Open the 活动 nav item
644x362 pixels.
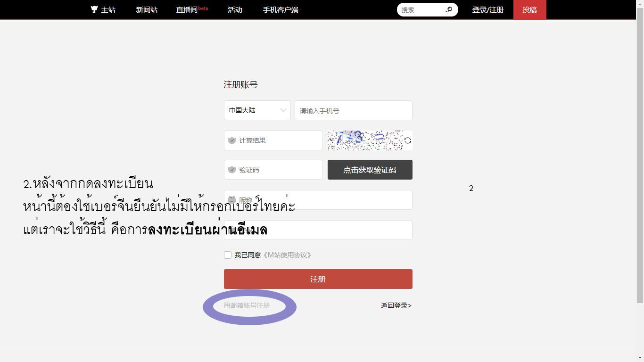pos(235,10)
